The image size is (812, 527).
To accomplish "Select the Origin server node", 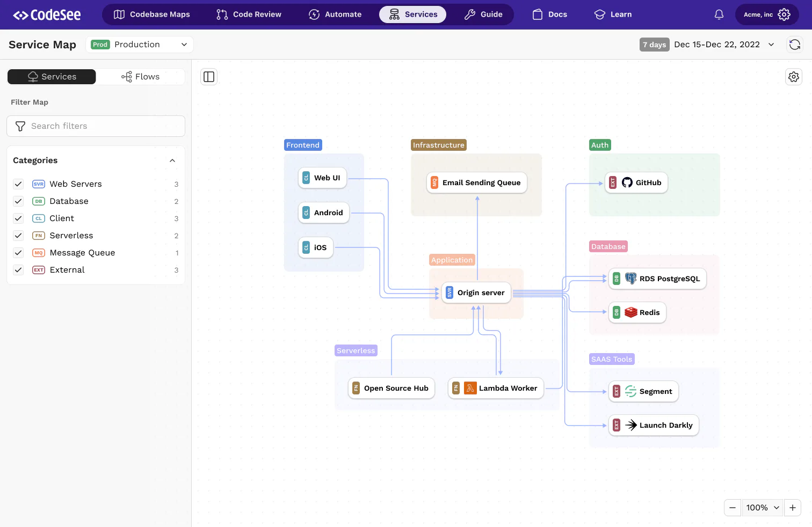I will point(476,292).
